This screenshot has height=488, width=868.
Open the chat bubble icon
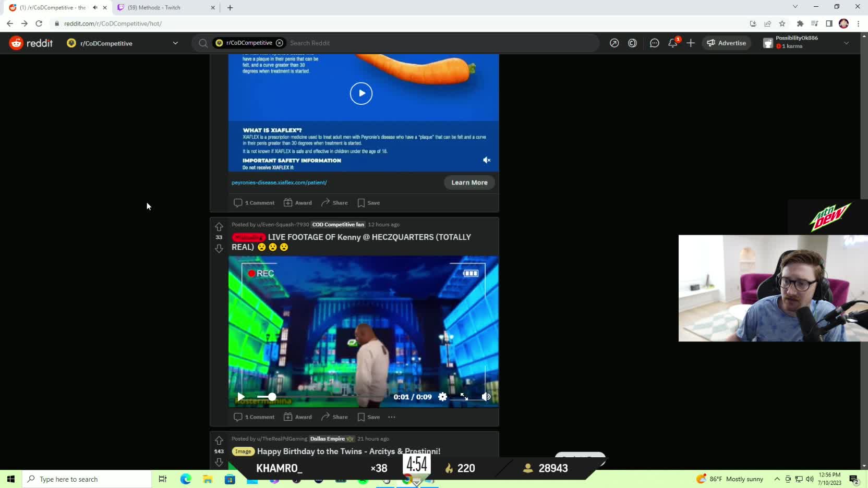(x=654, y=43)
